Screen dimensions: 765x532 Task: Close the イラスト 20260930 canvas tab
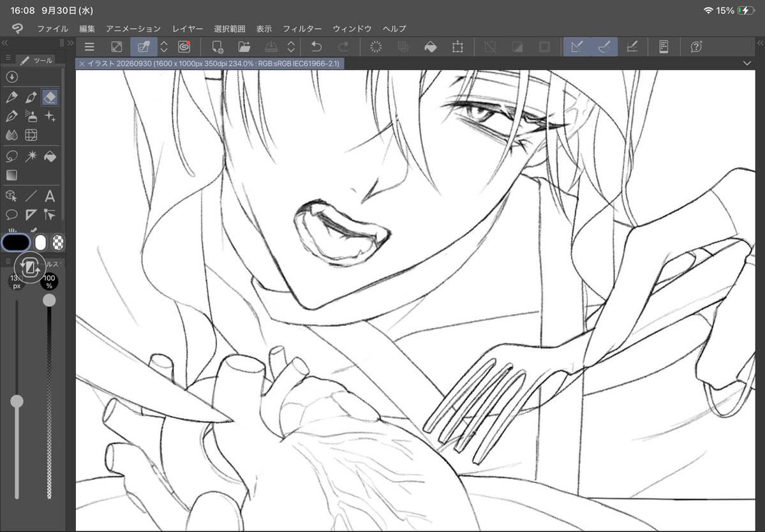pos(82,63)
